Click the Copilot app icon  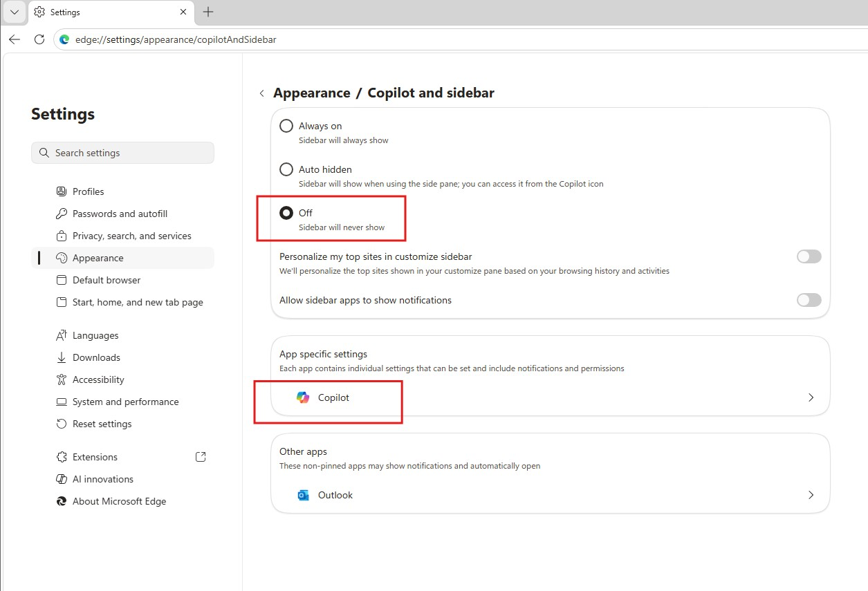pos(303,397)
